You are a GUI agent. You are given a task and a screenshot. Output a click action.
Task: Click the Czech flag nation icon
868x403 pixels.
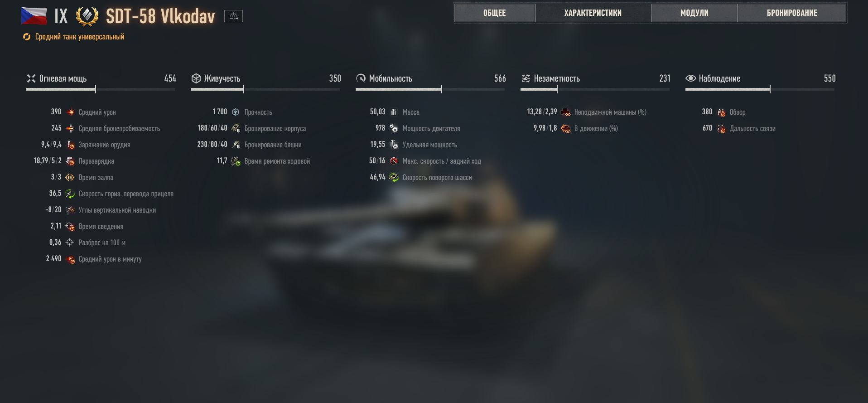coord(34,16)
